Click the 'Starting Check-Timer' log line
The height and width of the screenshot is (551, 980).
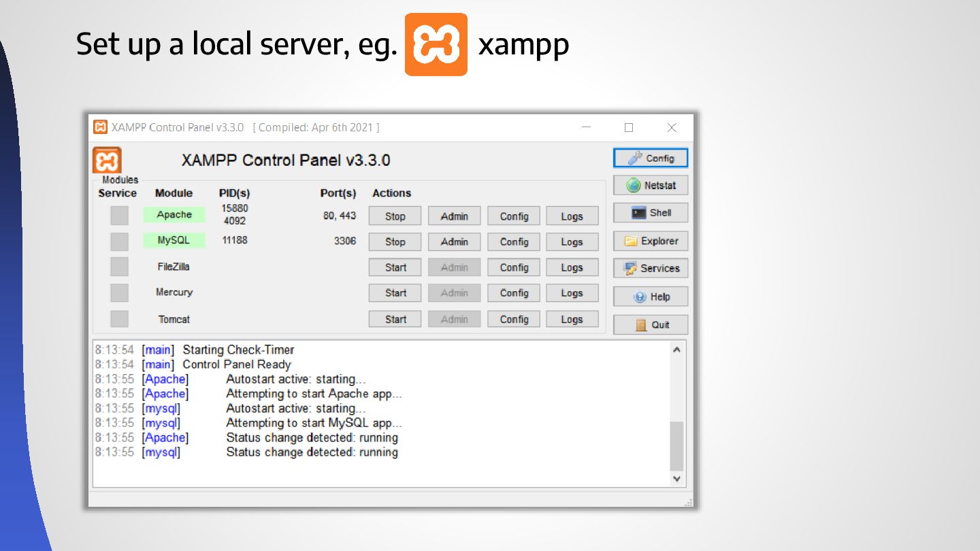[x=238, y=350]
